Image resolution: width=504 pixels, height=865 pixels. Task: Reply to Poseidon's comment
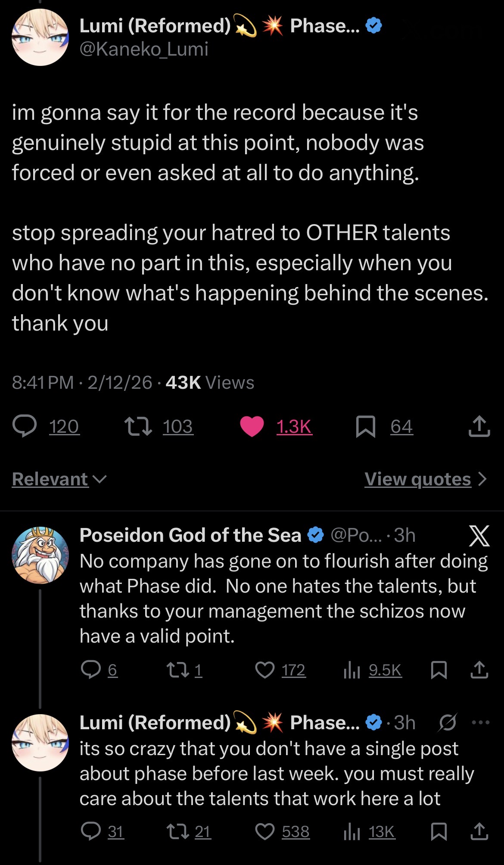(91, 670)
